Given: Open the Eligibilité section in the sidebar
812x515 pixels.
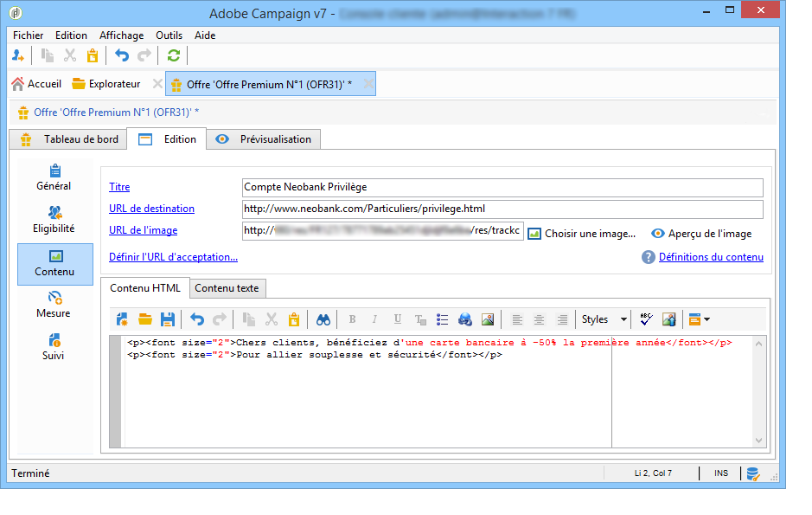Looking at the screenshot, I should point(54,220).
